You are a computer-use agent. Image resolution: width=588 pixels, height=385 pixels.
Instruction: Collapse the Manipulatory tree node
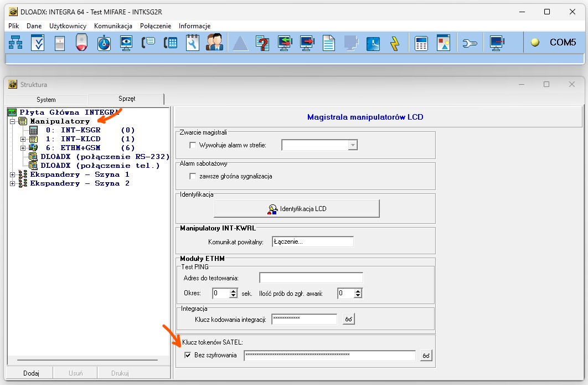tap(12, 121)
